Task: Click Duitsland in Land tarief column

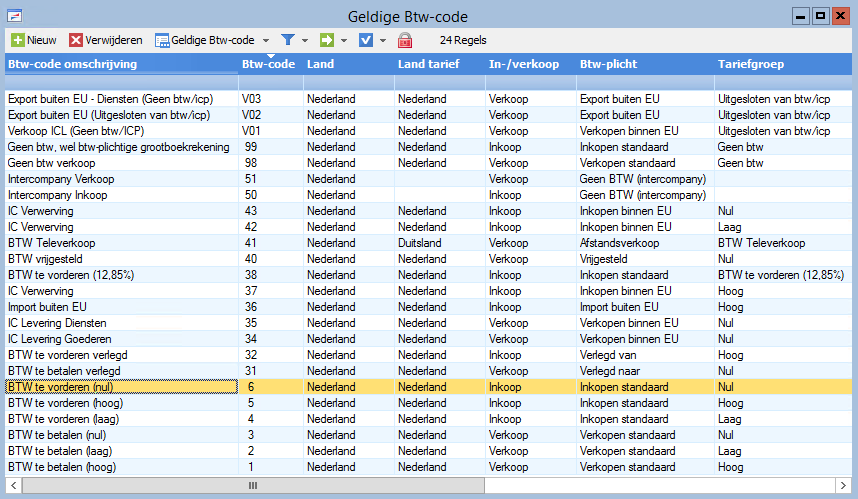Action: pos(420,243)
